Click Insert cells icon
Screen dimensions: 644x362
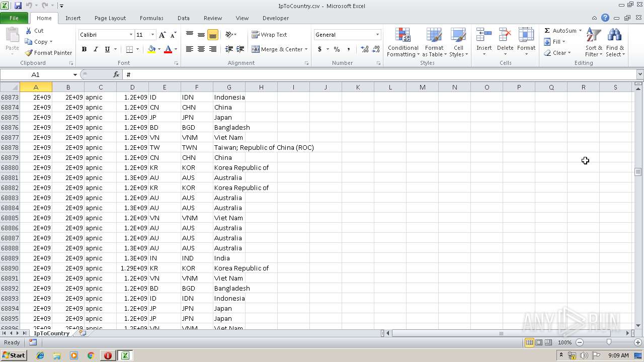pyautogui.click(x=484, y=35)
